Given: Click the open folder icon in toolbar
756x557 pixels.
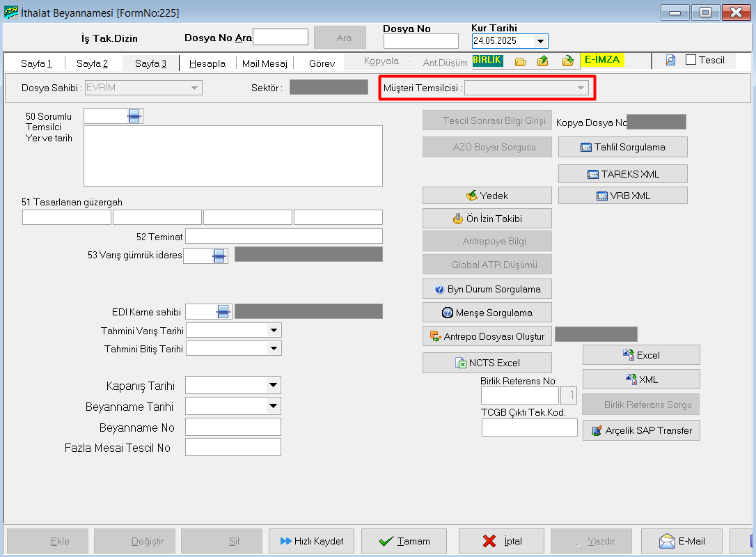Looking at the screenshot, I should 520,61.
